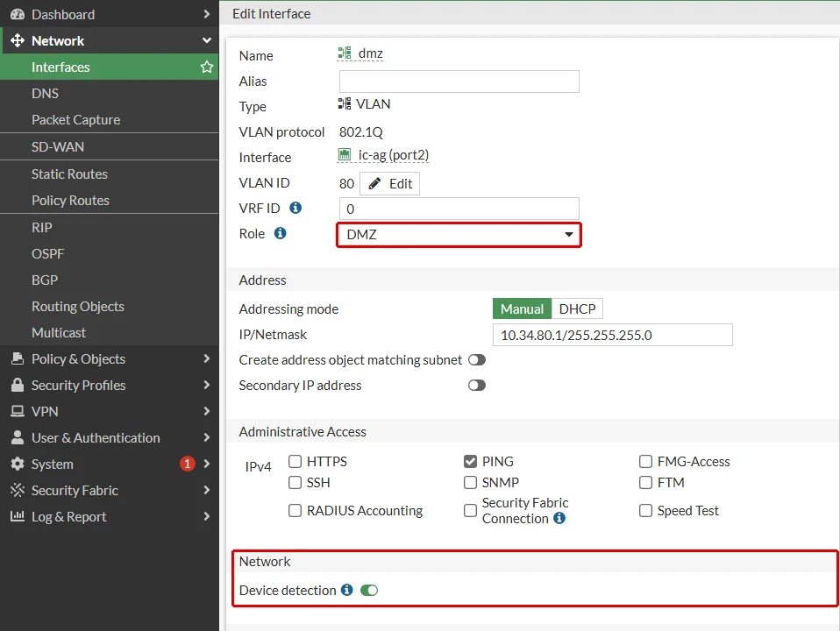This screenshot has height=631, width=840.
Task: Select Manual addressing mode
Action: point(522,309)
